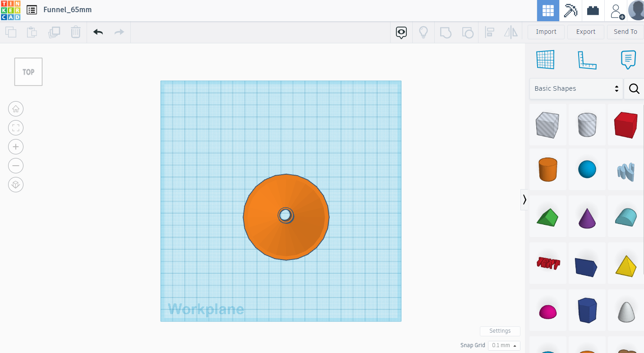The height and width of the screenshot is (353, 644).
Task: Select the light blue Scribble shape
Action: click(626, 170)
